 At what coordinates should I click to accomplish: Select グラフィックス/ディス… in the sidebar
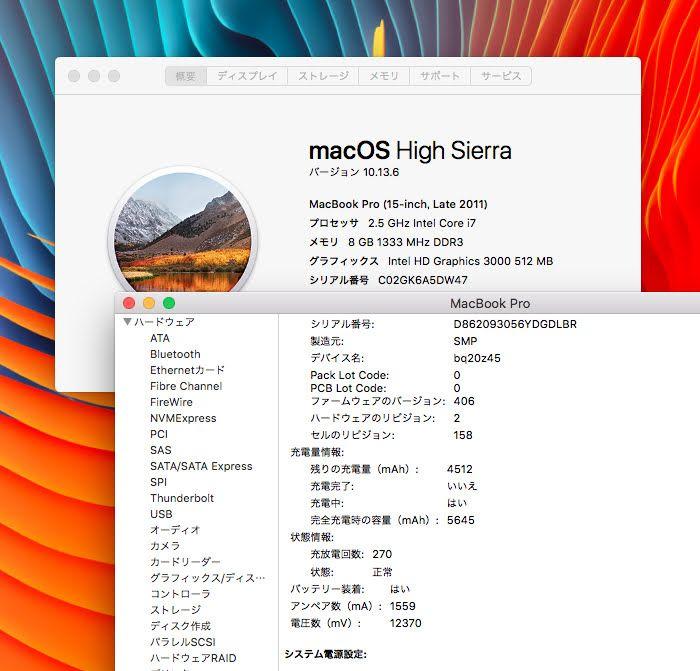208,578
